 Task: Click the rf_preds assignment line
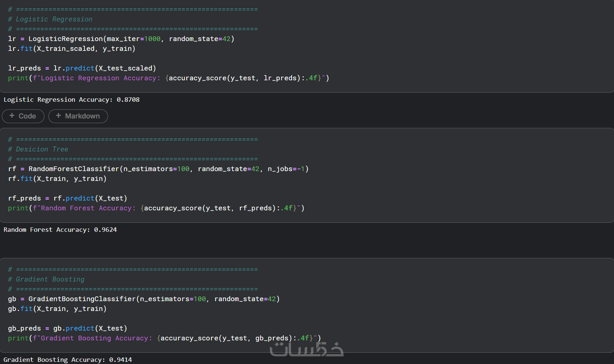click(x=67, y=198)
